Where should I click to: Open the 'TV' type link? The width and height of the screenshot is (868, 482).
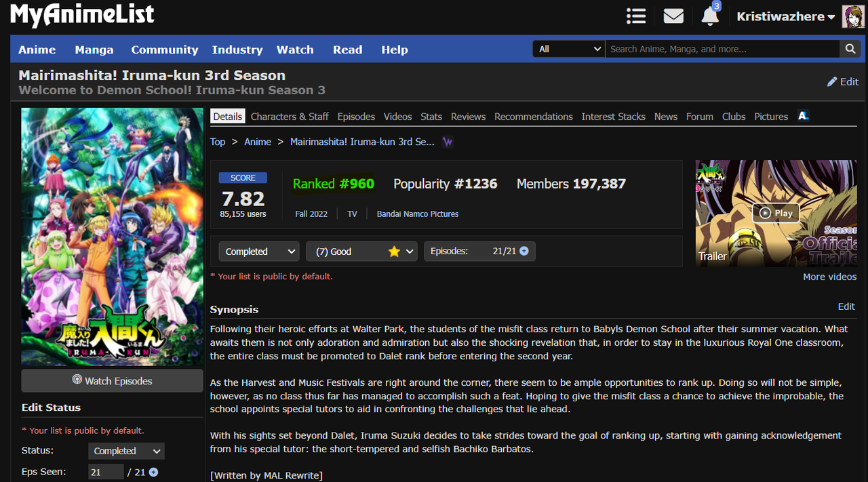(x=352, y=214)
